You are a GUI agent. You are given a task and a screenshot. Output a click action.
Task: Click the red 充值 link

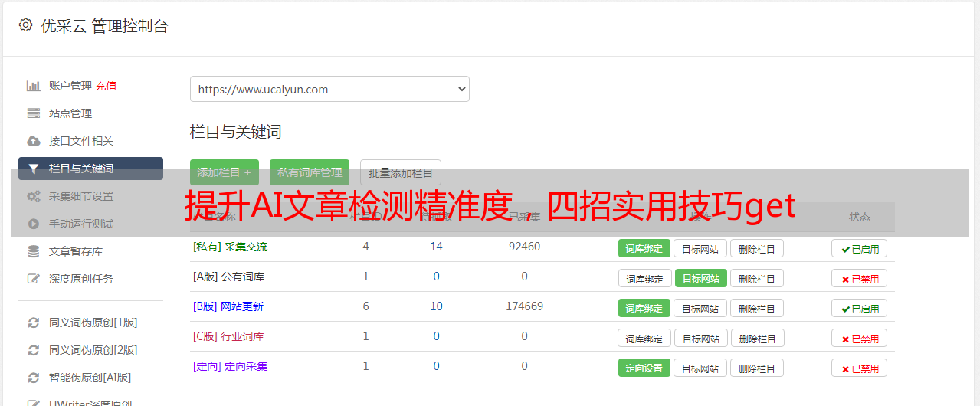(107, 86)
